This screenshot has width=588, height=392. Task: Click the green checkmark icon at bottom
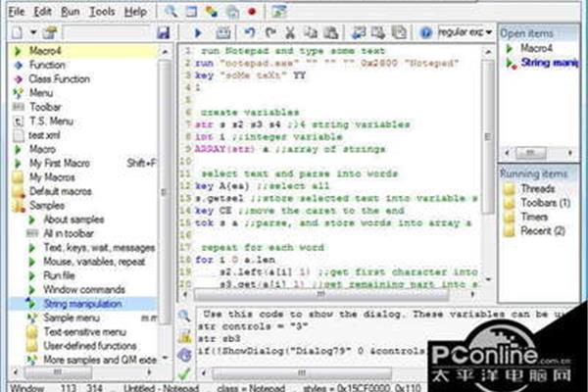click(184, 373)
